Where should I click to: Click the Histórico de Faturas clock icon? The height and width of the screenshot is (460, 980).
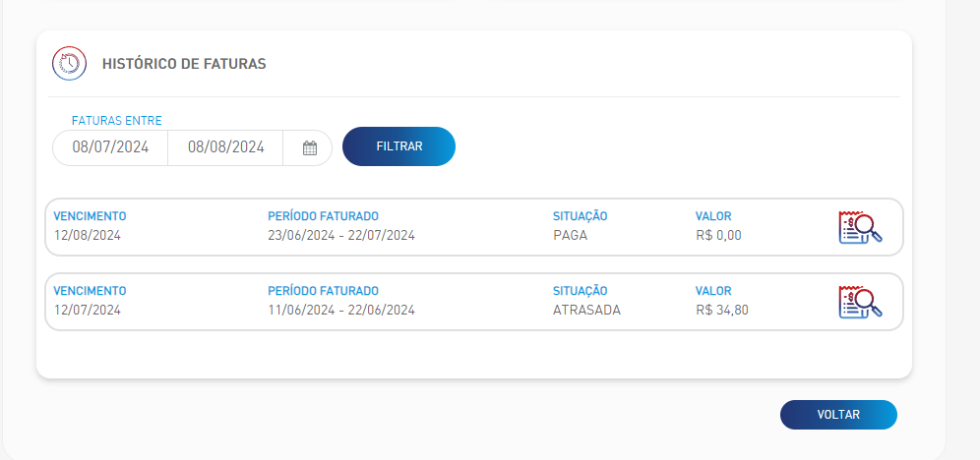point(69,64)
